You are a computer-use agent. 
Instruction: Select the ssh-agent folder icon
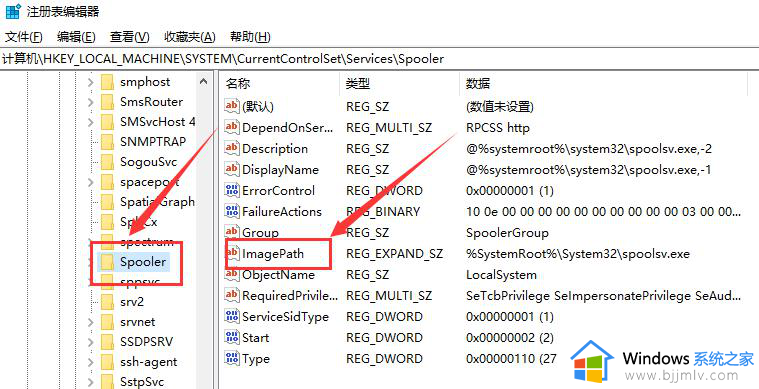(107, 362)
